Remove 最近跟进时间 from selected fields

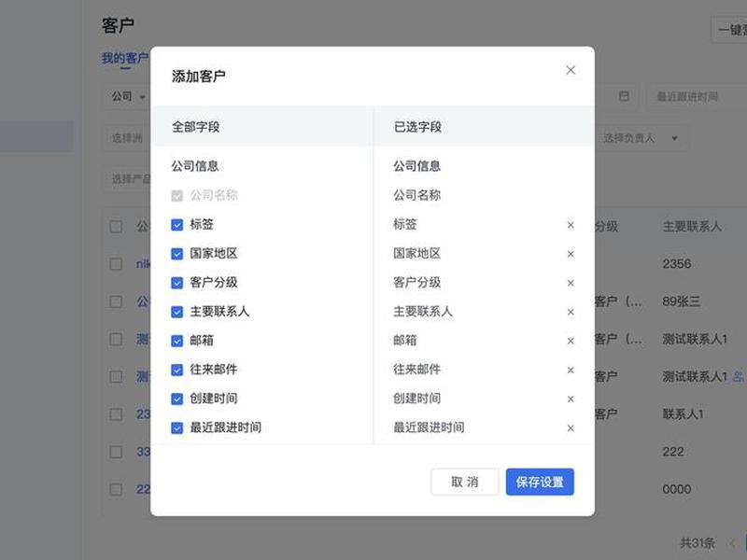[x=571, y=428]
